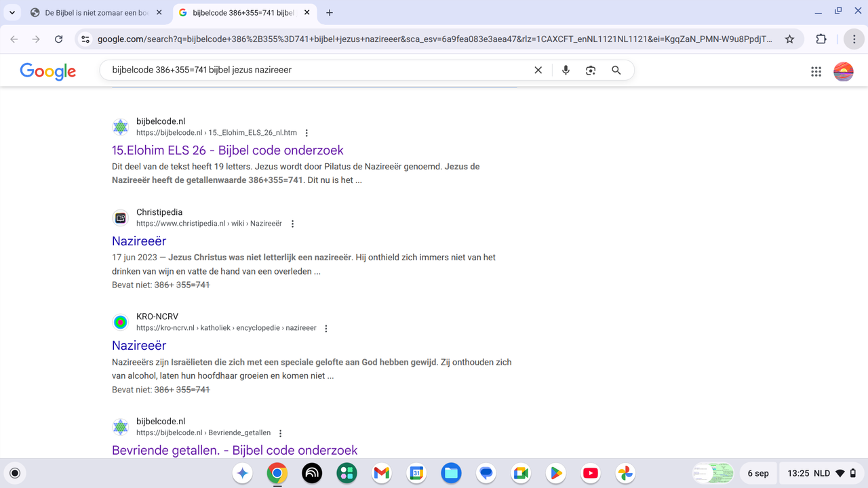Open Google Messages from the shelf

point(486,473)
